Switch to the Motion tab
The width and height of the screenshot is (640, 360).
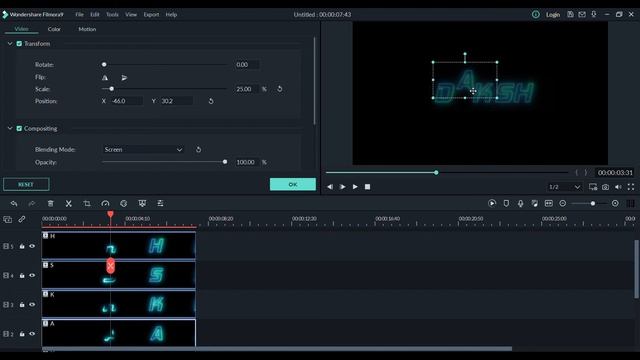click(87, 29)
